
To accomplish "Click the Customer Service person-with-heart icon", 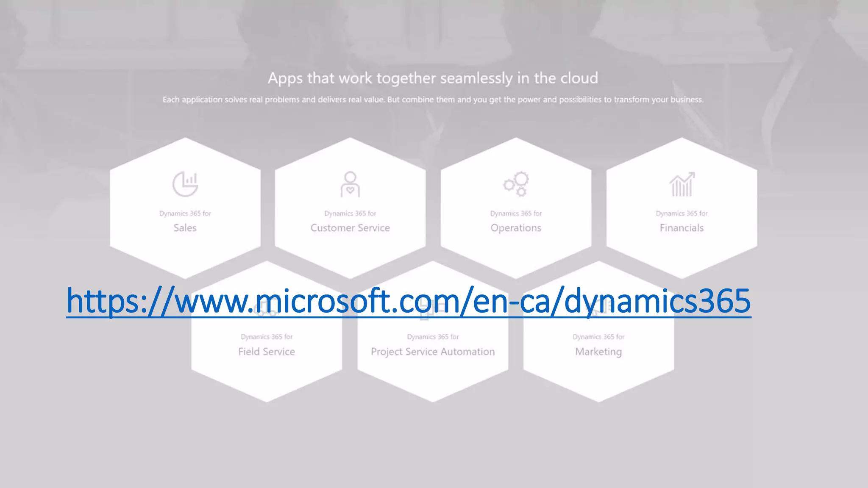I will tap(350, 184).
